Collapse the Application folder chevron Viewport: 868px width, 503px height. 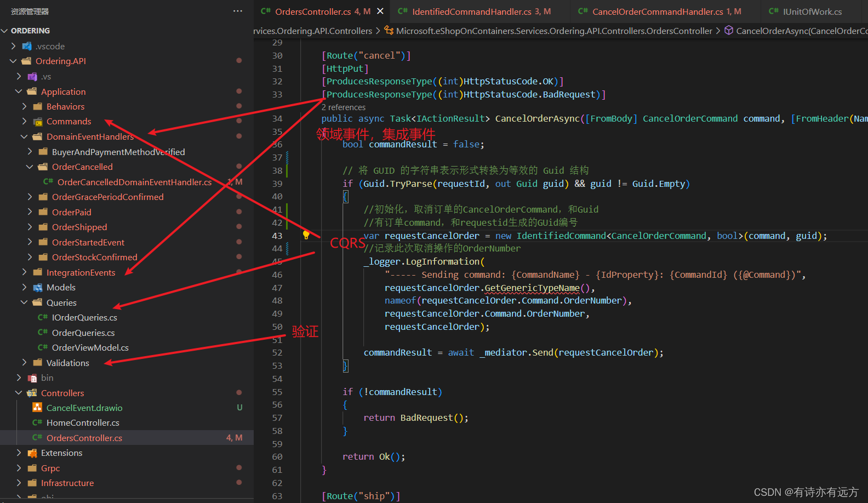point(19,92)
